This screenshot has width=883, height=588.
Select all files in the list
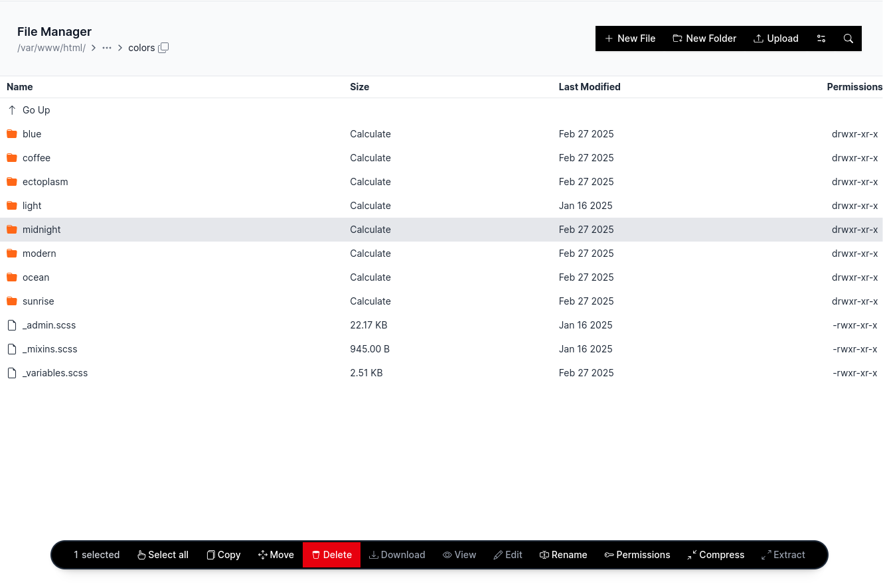pos(163,555)
